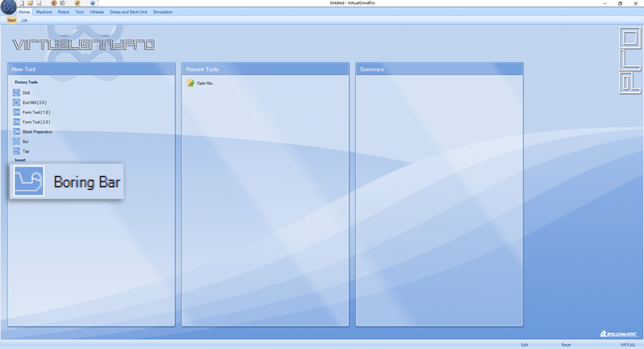Switch to the Tool ribbon tab

pyautogui.click(x=79, y=12)
